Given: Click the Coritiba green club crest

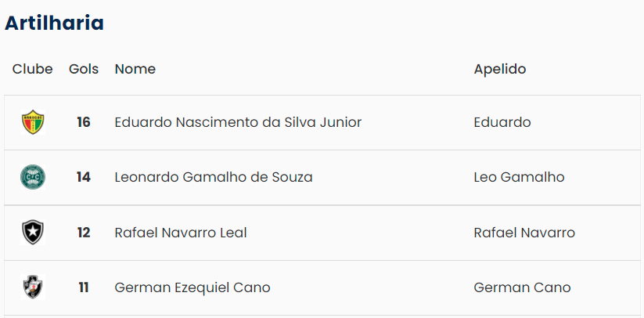Looking at the screenshot, I should coord(33,177).
